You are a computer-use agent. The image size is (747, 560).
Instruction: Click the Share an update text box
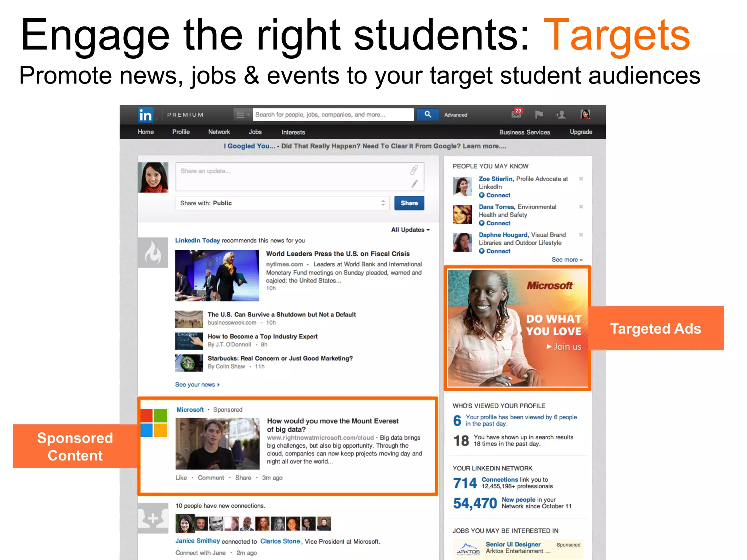click(300, 177)
